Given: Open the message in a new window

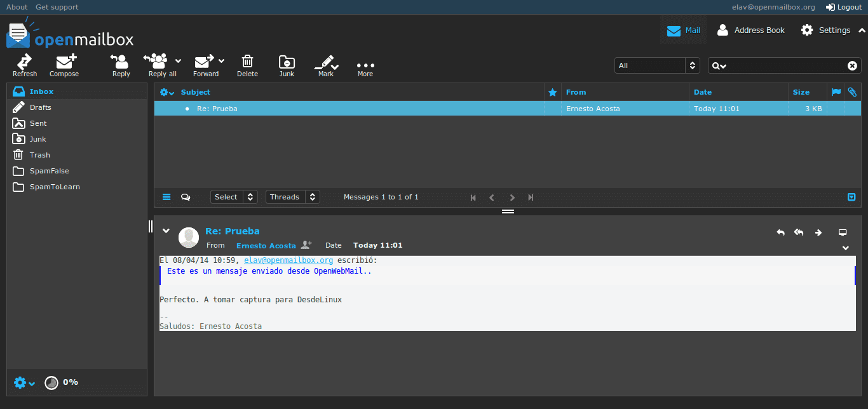Looking at the screenshot, I should tap(843, 232).
